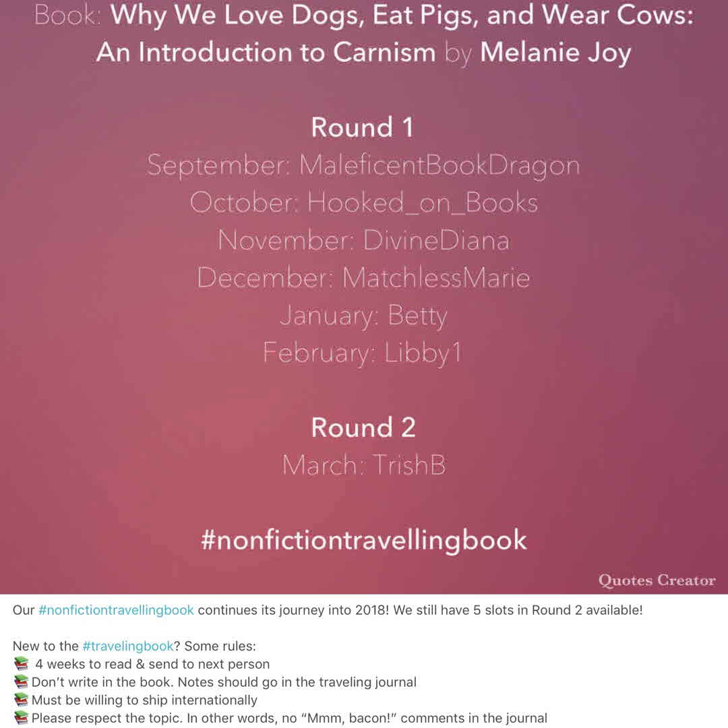The image size is (728, 728).
Task: Click the February: Libby1 entry
Action: point(363,353)
